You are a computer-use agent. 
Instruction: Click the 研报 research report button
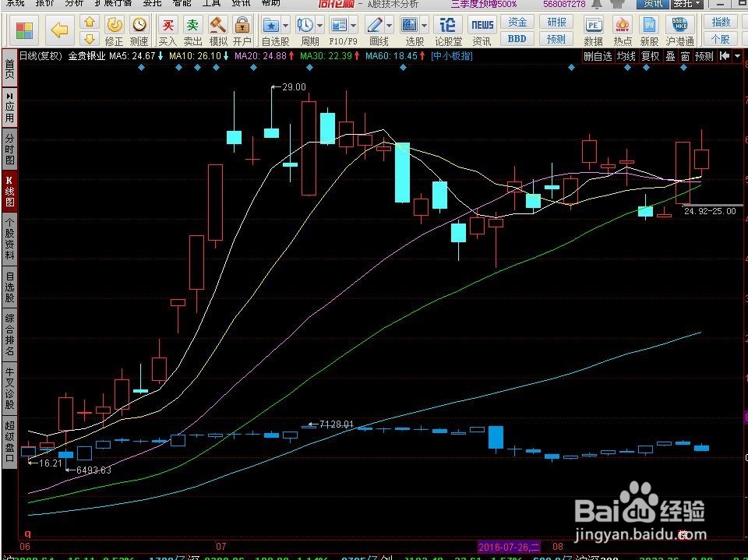pyautogui.click(x=556, y=22)
